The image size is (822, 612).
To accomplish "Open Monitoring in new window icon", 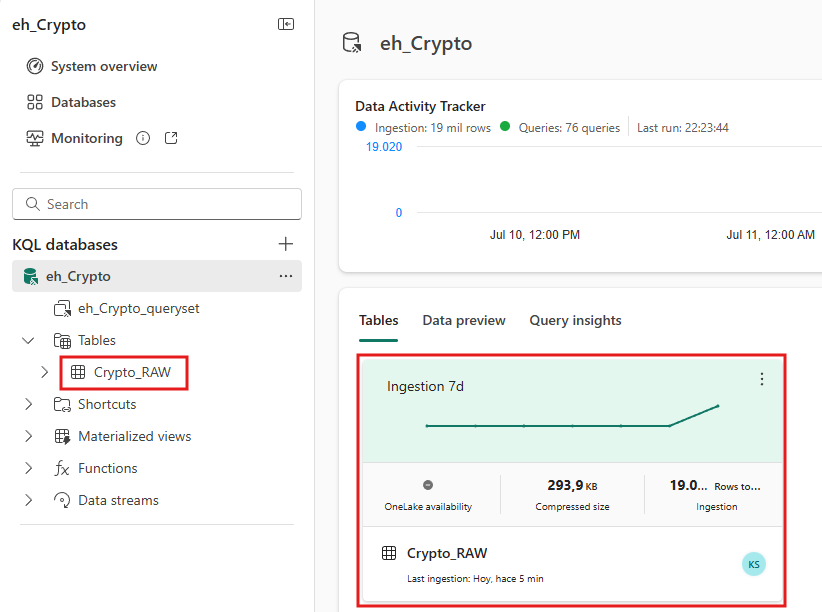I will (x=171, y=138).
